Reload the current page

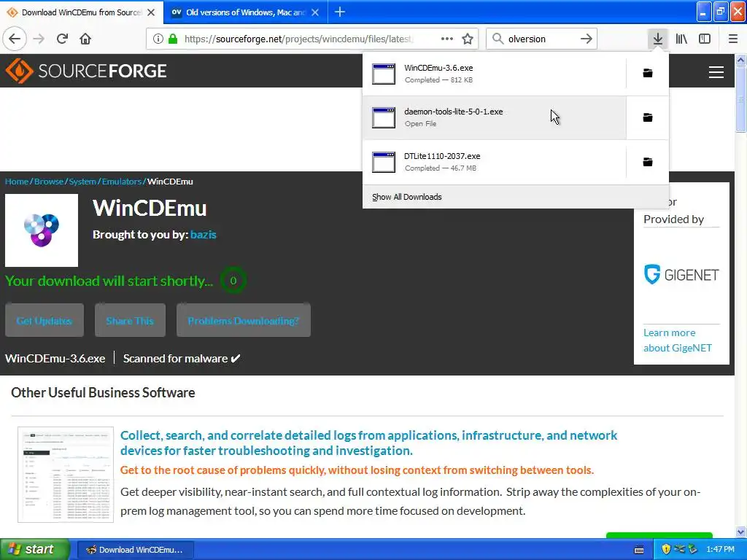coord(62,39)
